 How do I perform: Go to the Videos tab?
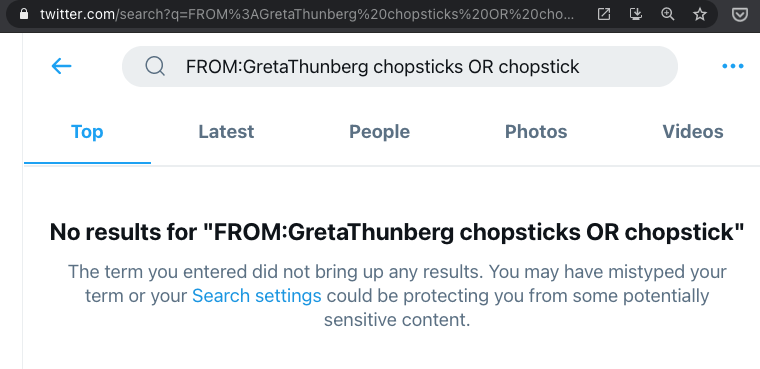693,131
